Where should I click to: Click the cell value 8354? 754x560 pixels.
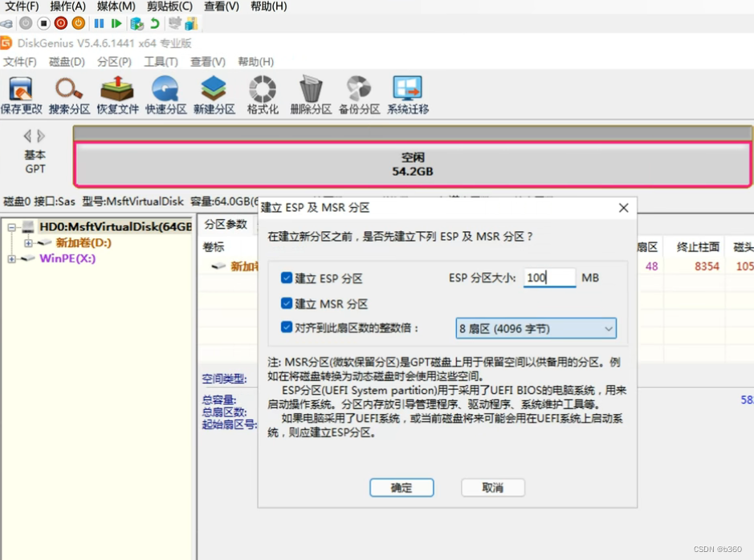pos(707,266)
